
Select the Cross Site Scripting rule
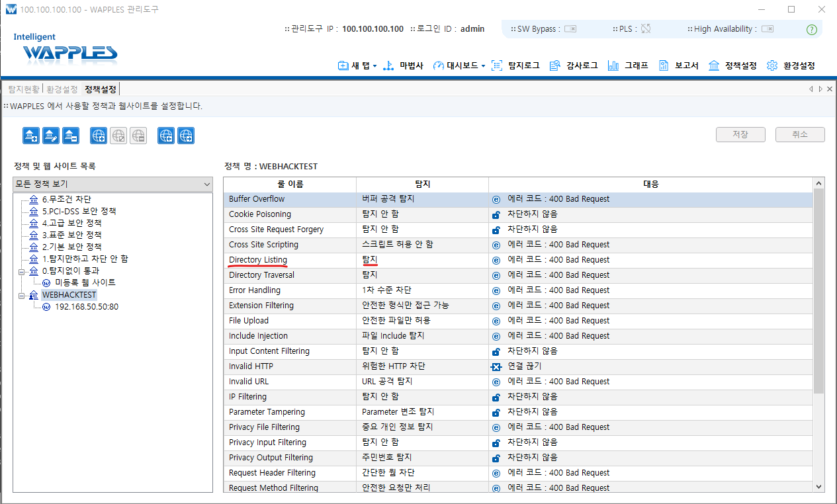click(x=263, y=245)
